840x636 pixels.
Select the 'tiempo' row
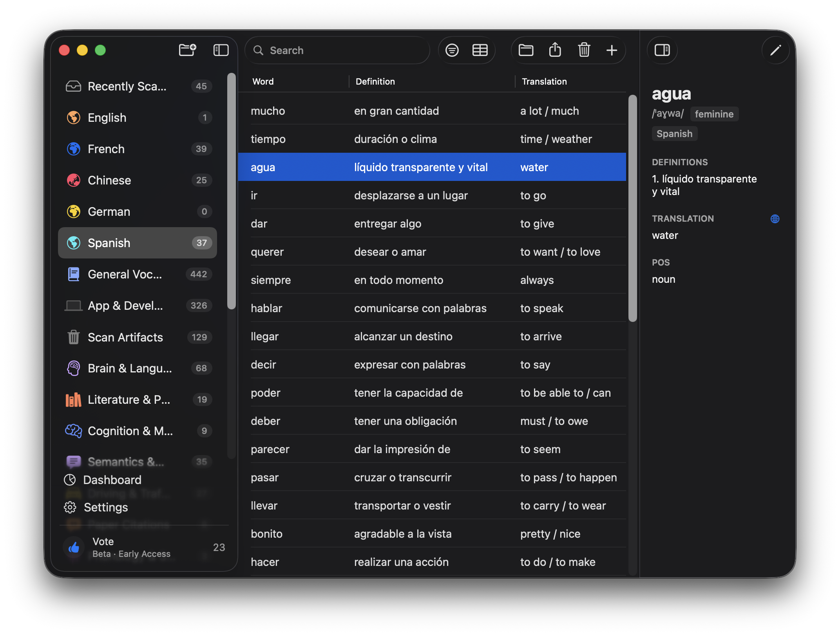click(x=432, y=139)
